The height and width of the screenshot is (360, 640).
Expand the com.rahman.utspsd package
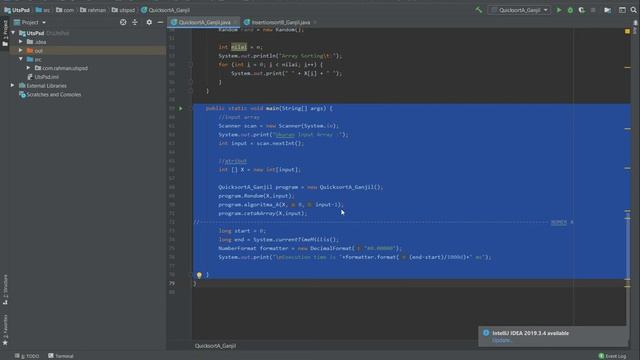[x=29, y=68]
